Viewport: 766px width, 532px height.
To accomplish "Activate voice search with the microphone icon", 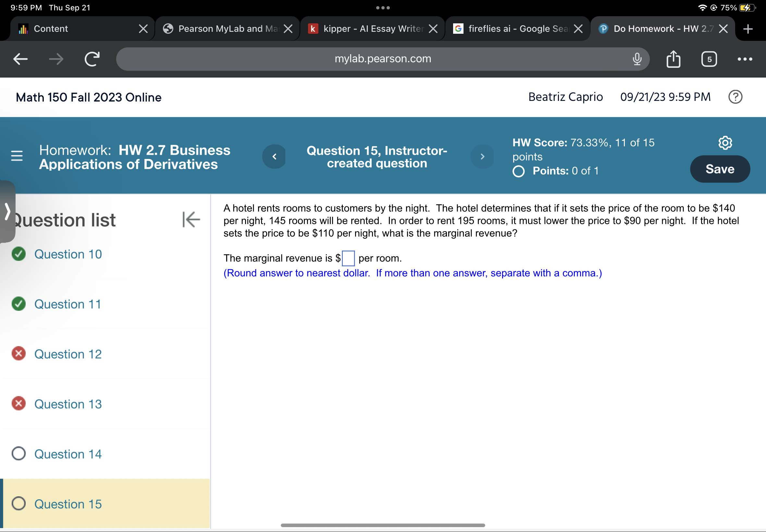I will [x=636, y=59].
